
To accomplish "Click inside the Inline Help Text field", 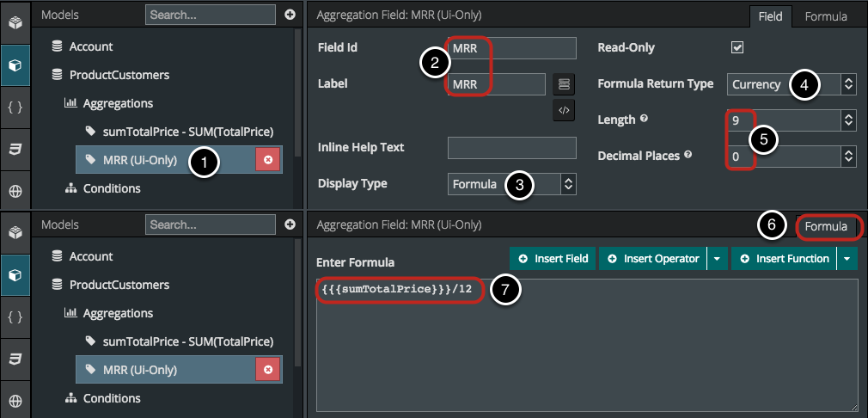I will [x=511, y=147].
